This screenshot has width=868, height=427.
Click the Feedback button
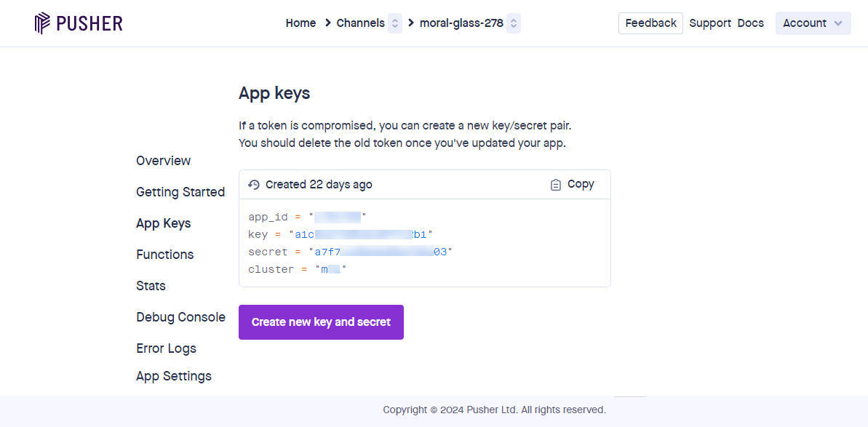tap(650, 23)
